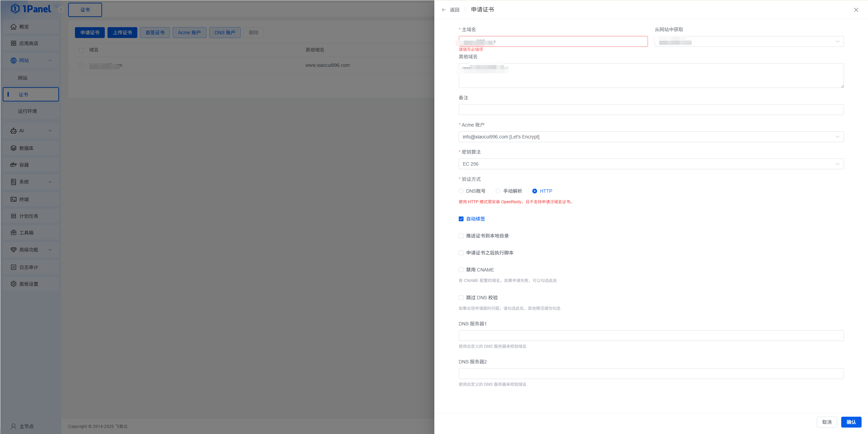Viewport: 868px width, 434px height.
Task: Open the 密钥算法 EC 256 dropdown
Action: pyautogui.click(x=650, y=164)
